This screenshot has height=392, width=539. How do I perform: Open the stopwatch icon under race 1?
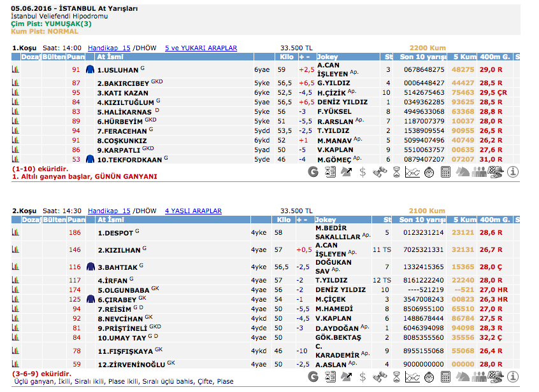pyautogui.click(x=429, y=171)
